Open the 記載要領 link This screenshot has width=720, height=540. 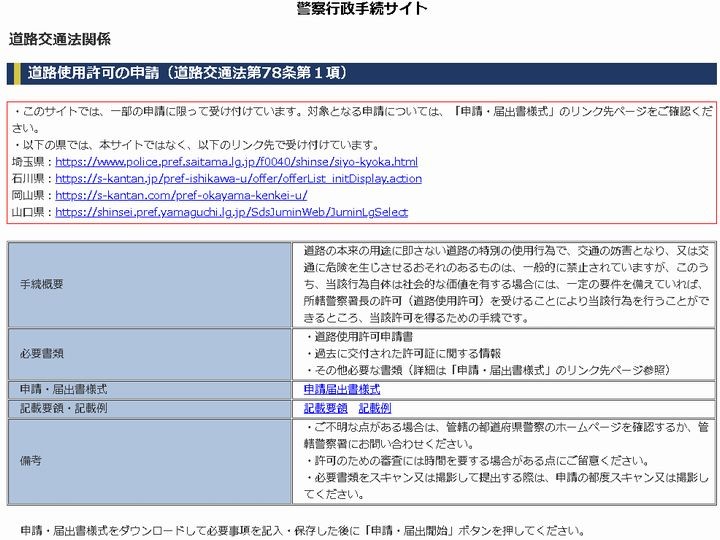click(325, 408)
